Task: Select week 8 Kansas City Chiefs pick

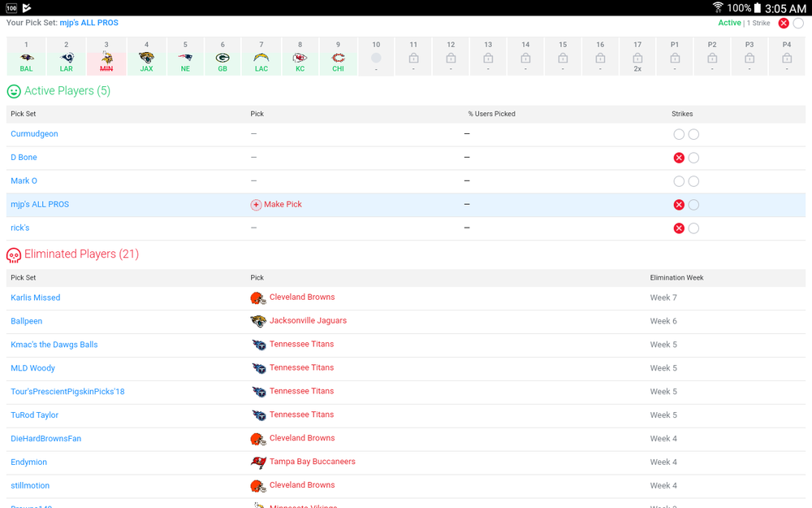Action: point(300,57)
